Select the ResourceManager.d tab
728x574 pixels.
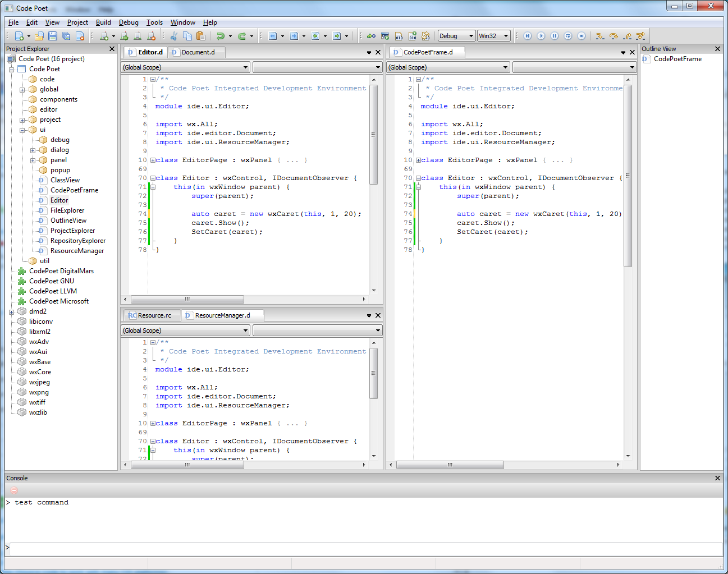(222, 315)
